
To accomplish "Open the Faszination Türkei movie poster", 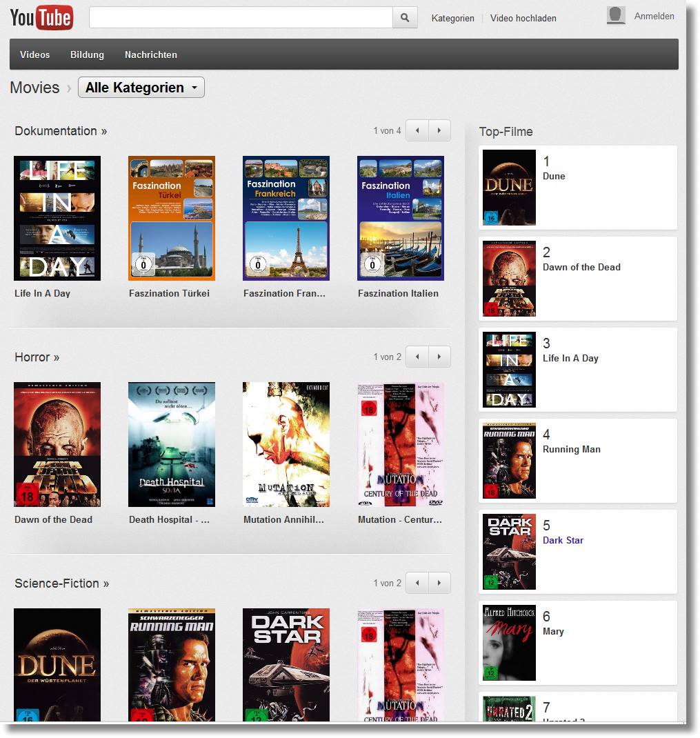I will pyautogui.click(x=172, y=218).
